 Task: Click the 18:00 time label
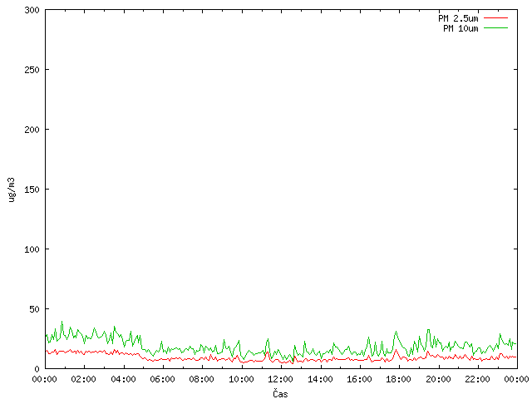point(398,379)
